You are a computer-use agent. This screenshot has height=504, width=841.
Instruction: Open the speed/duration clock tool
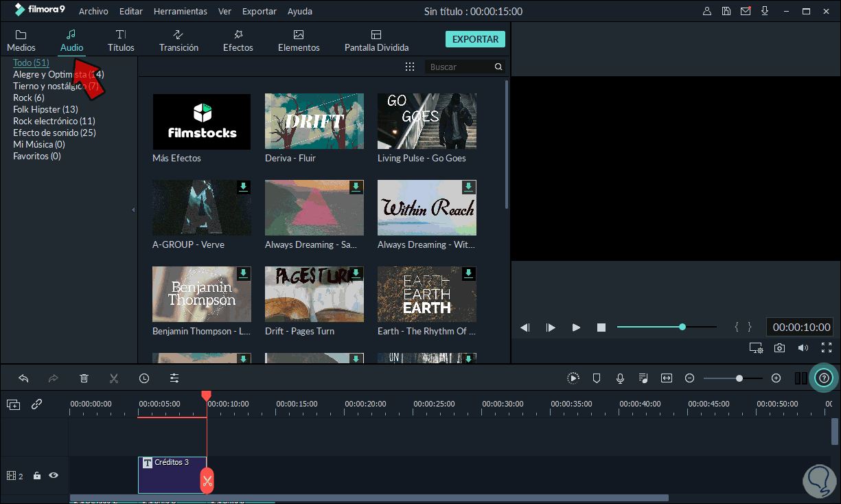143,378
